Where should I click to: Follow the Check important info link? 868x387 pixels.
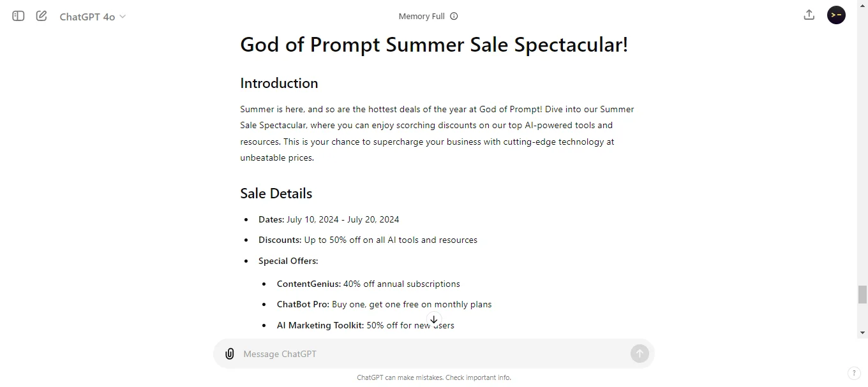(x=478, y=377)
